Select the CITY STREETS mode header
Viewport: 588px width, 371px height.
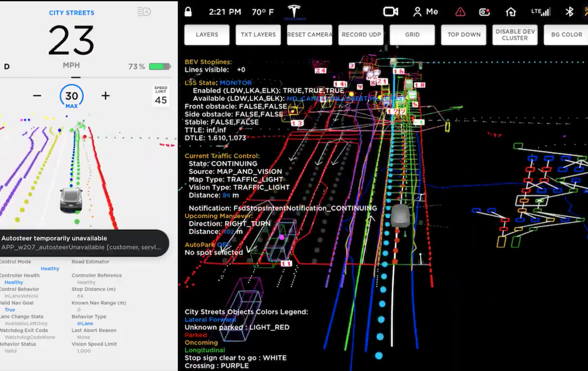pos(71,12)
